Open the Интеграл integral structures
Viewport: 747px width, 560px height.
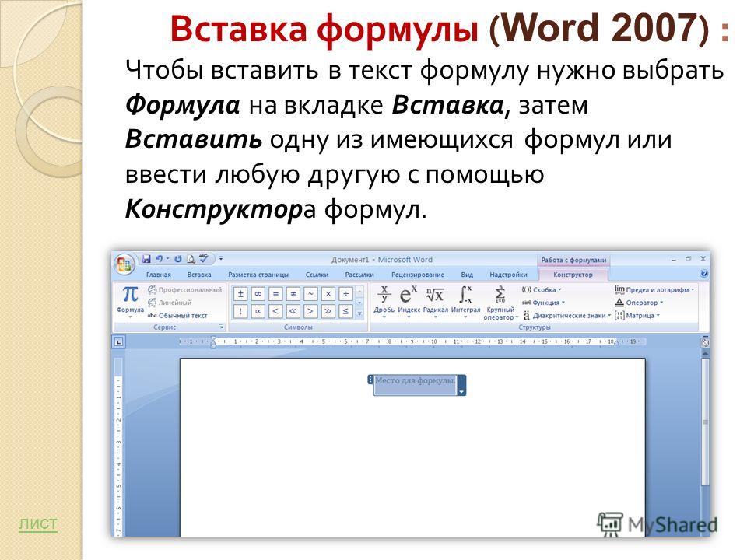point(465,302)
